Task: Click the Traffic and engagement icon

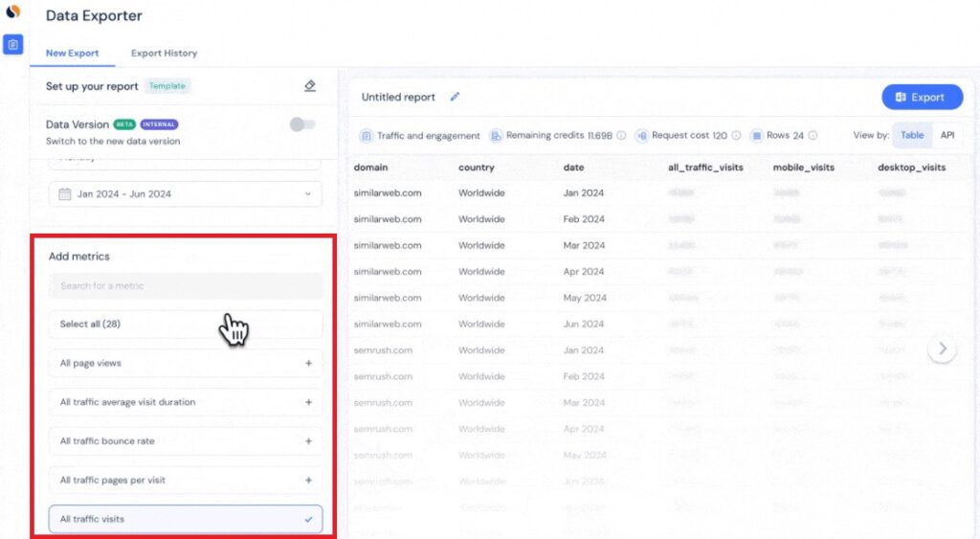Action: point(367,136)
